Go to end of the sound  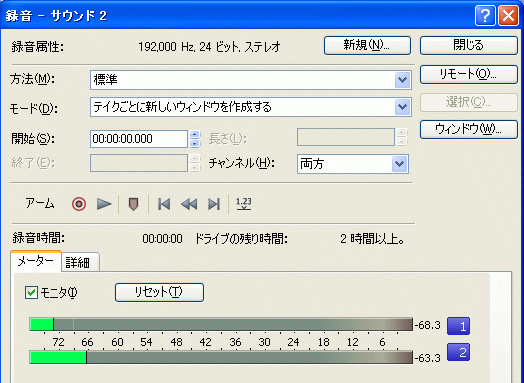point(214,204)
